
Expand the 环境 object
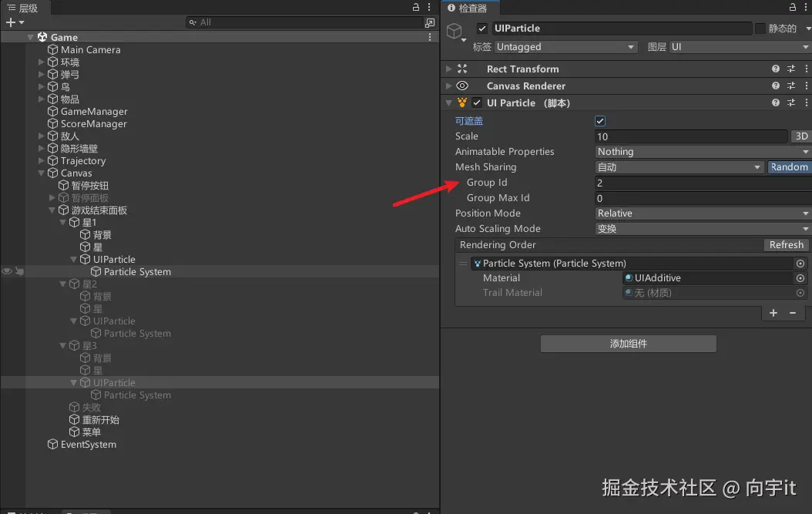pos(42,62)
